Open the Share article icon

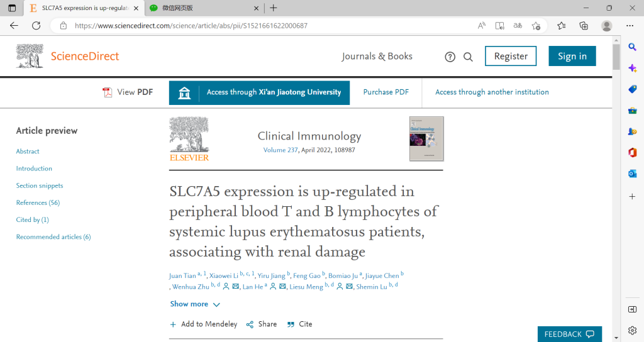point(250,325)
